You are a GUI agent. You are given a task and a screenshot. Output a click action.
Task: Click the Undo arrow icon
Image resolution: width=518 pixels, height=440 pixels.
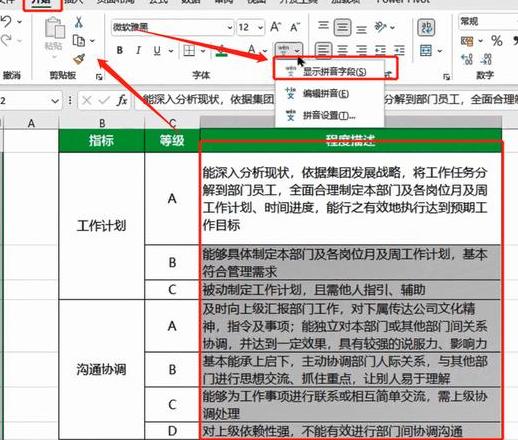[x=6, y=22]
